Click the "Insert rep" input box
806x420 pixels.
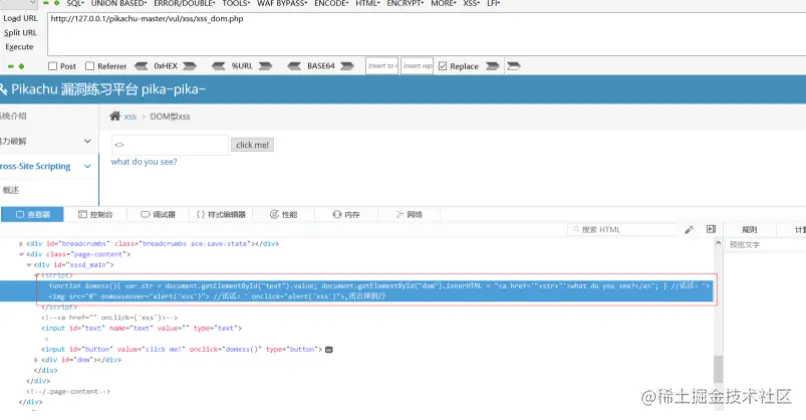(x=417, y=66)
